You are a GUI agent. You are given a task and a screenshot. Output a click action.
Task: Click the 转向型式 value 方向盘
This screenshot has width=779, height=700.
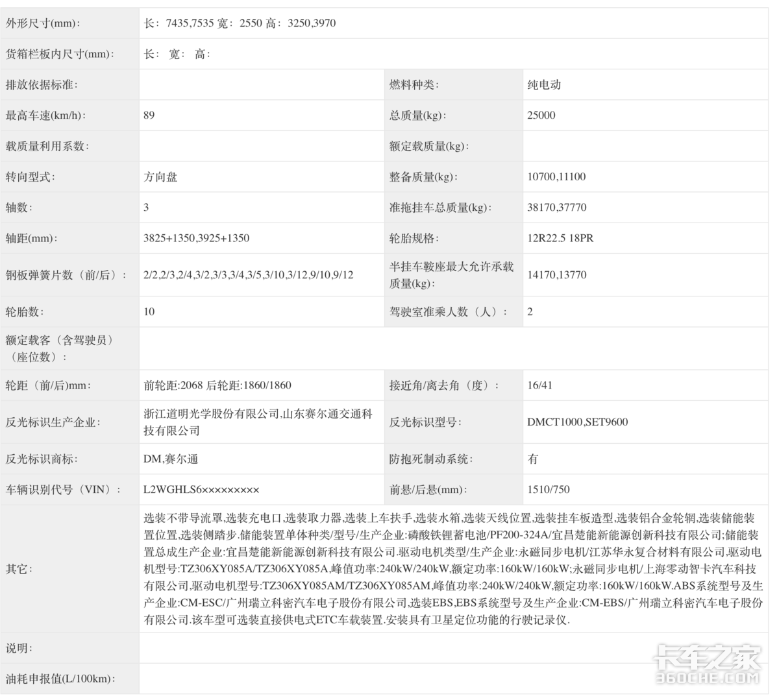pos(160,177)
